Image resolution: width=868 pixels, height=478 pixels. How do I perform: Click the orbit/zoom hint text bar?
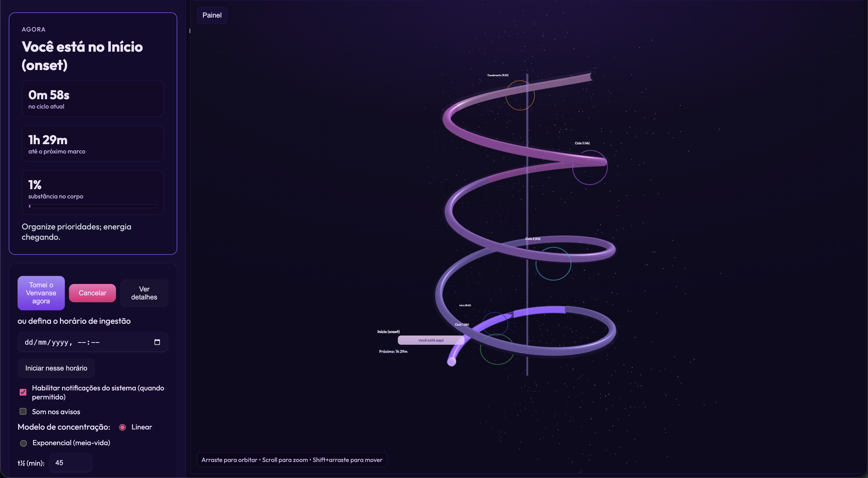(292, 460)
